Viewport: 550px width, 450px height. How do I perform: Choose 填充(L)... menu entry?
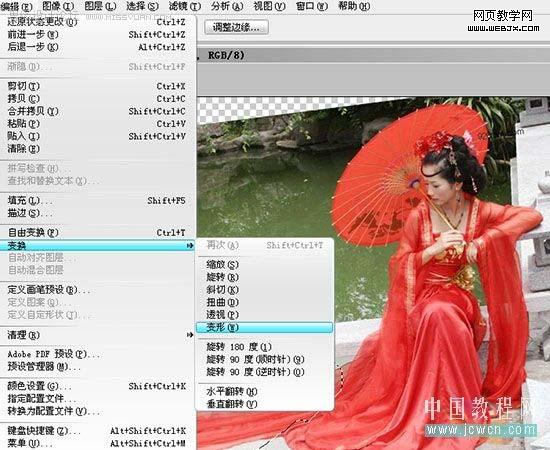pyautogui.click(x=97, y=201)
